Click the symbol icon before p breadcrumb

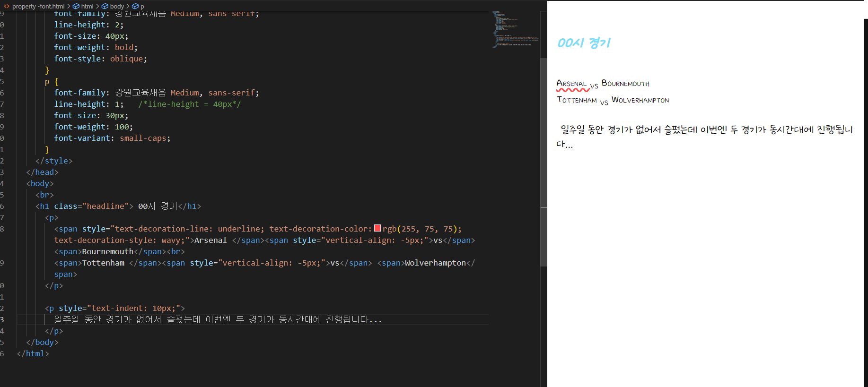point(135,6)
